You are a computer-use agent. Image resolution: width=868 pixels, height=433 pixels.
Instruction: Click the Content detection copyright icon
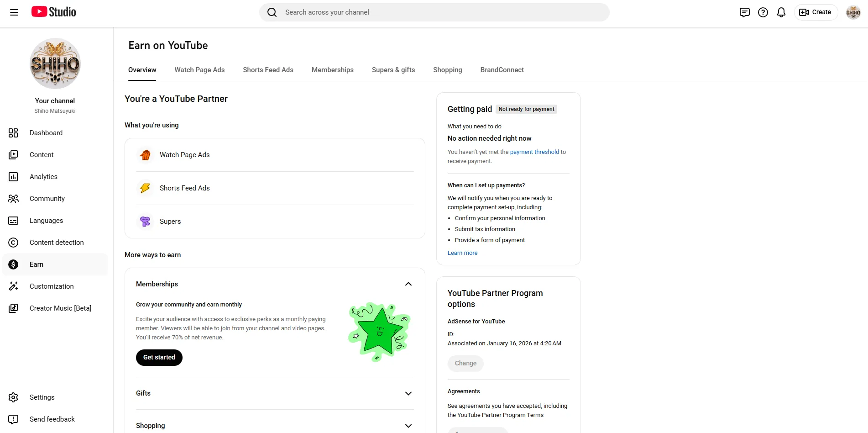13,243
